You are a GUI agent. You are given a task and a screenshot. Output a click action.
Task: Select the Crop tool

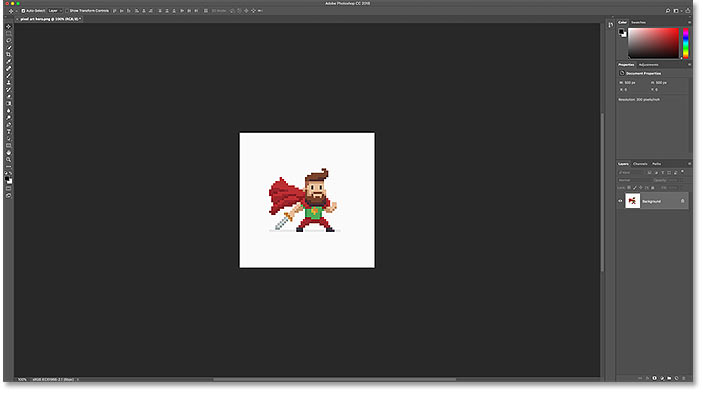click(9, 54)
